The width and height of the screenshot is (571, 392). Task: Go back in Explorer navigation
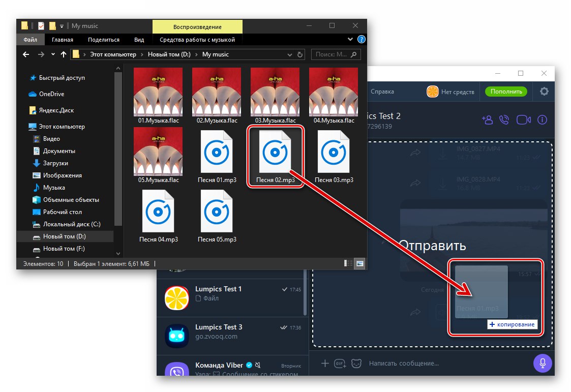coord(26,54)
